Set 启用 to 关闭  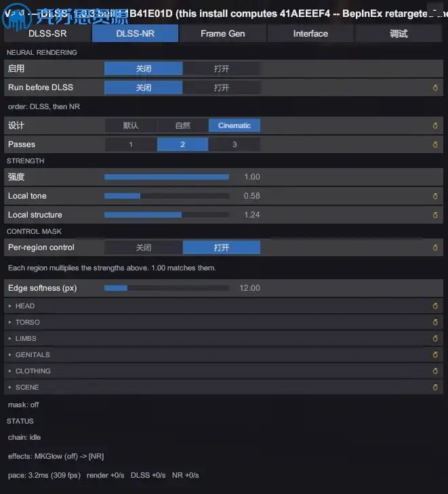point(144,68)
